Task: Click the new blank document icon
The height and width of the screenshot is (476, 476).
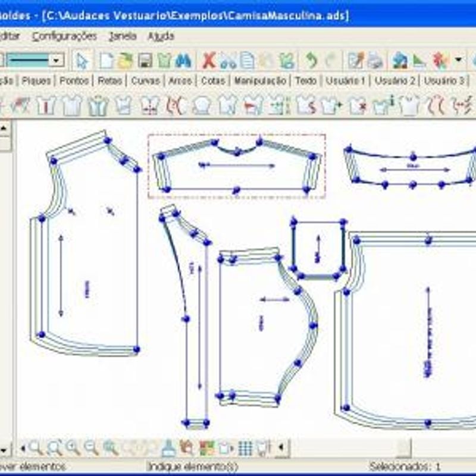Action: [x=106, y=60]
